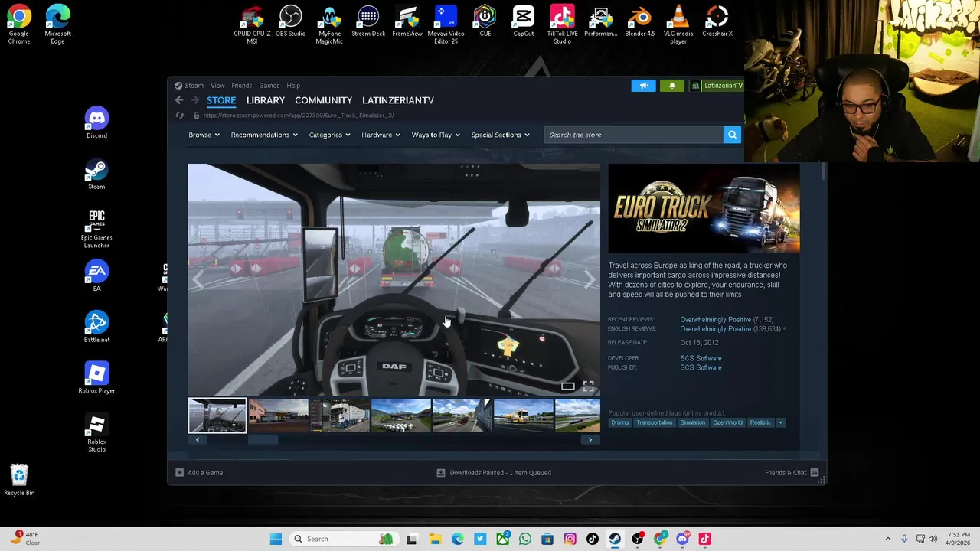Expand the Recommendations dropdown

tap(264, 135)
